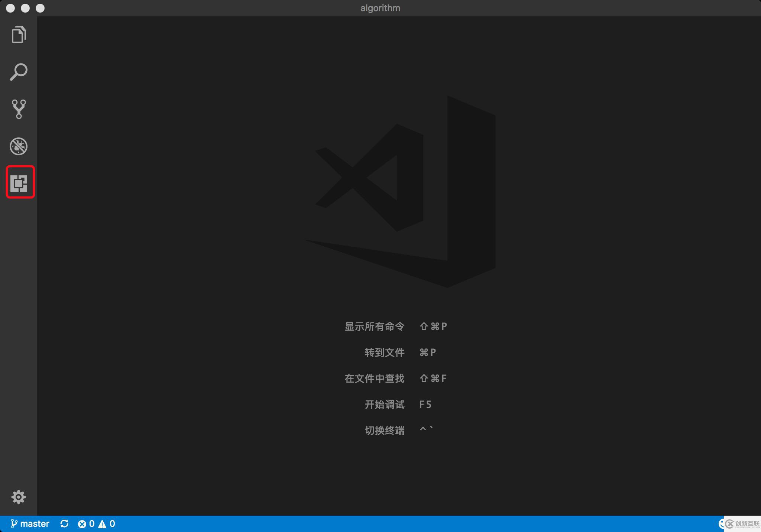Click the 切换终端 label

point(385,430)
